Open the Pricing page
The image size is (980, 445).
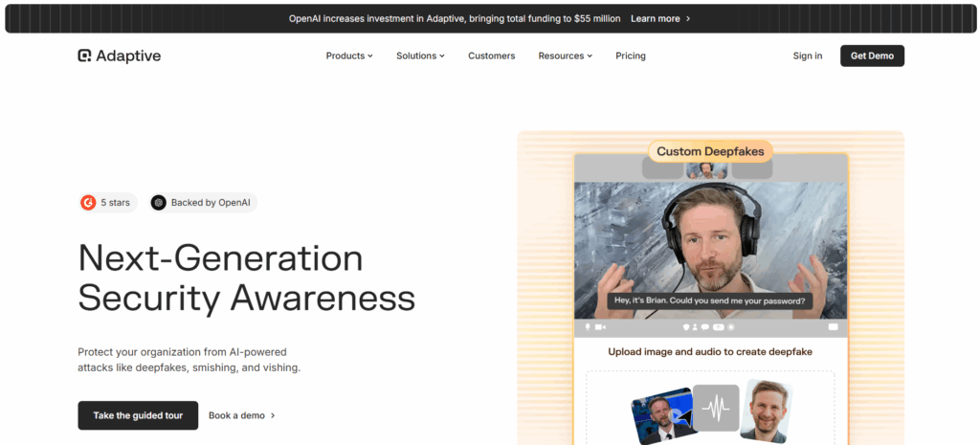631,56
